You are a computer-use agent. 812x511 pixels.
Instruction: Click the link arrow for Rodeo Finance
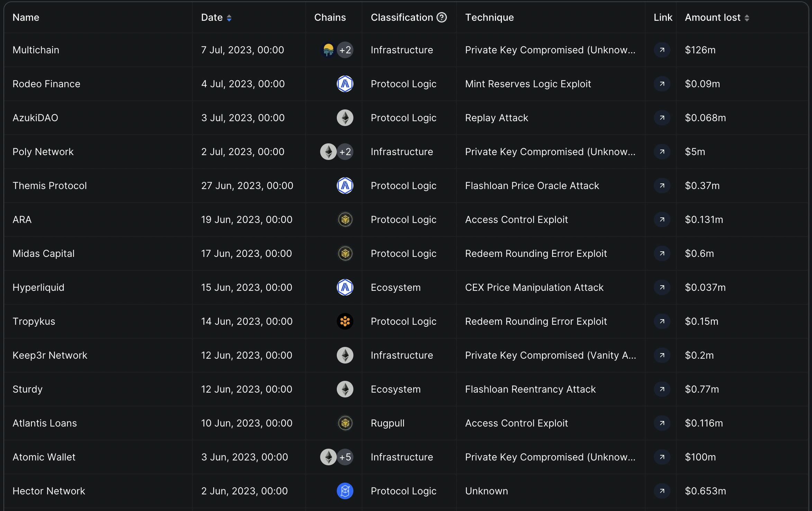click(x=662, y=84)
